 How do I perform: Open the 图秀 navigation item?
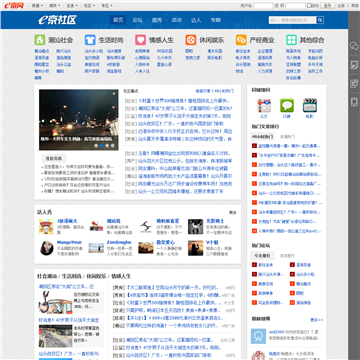[x=157, y=20]
